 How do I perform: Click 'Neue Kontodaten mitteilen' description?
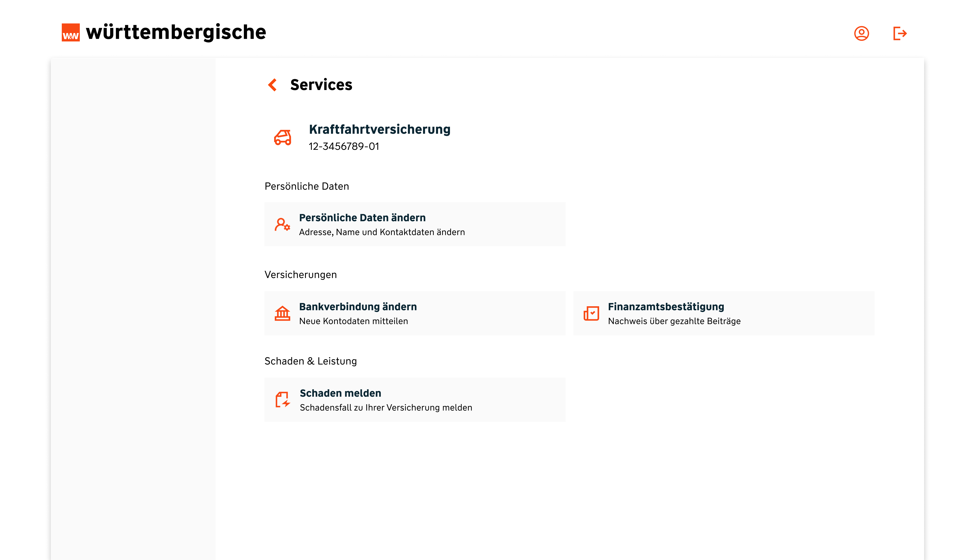[353, 321]
